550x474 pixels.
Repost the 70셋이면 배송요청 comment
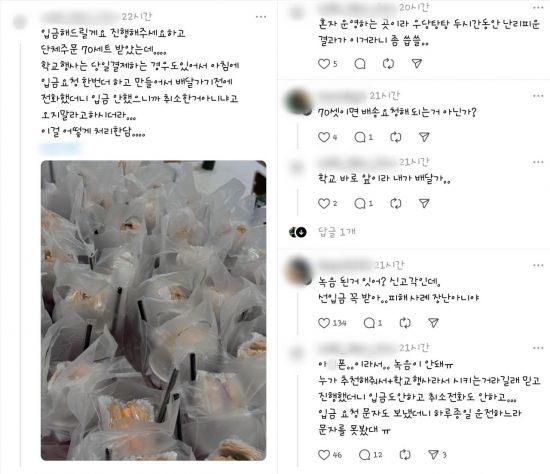(x=396, y=137)
